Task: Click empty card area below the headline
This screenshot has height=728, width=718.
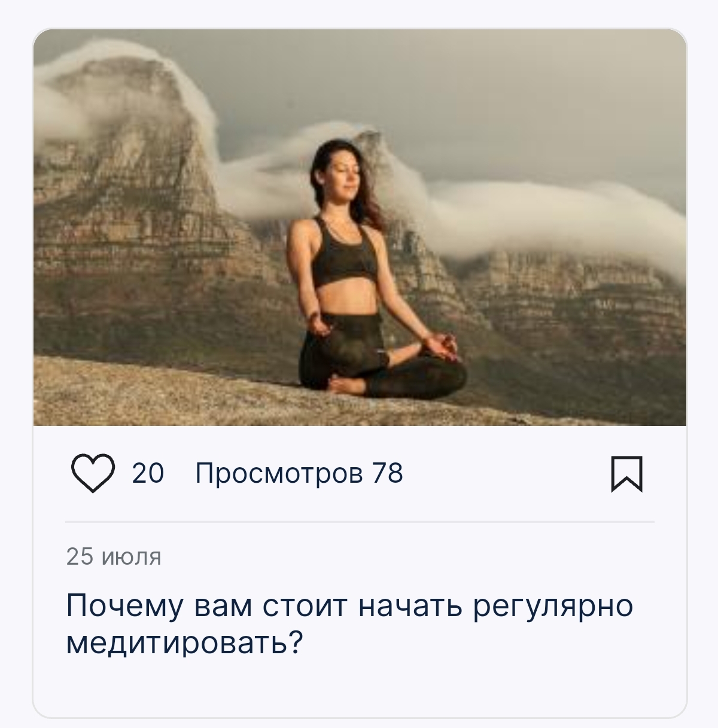Action: click(x=360, y=688)
